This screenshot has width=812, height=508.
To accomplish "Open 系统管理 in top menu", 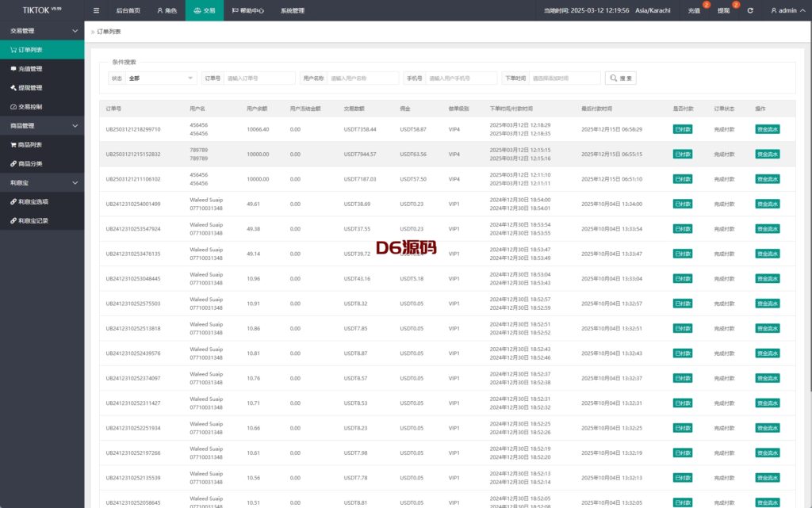I will (x=292, y=10).
